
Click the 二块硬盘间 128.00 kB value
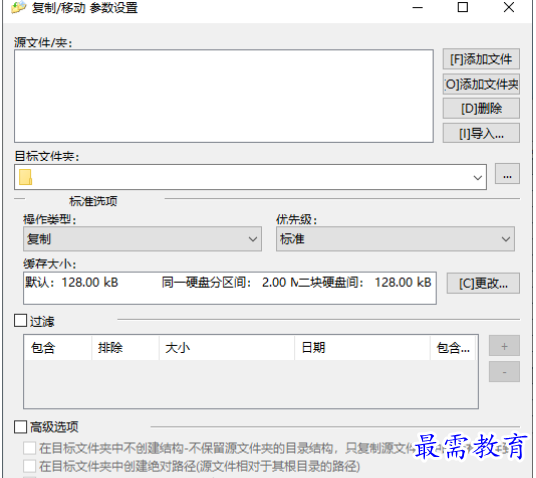[x=365, y=283]
